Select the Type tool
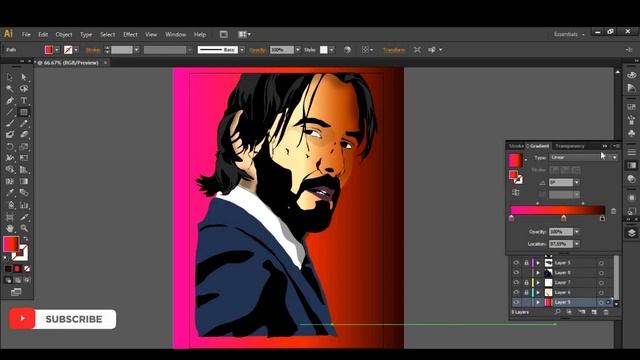 pos(24,100)
